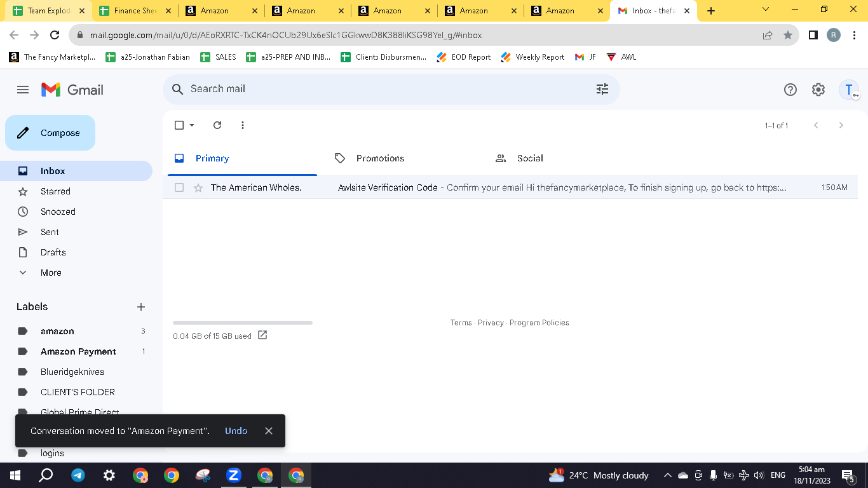Go back in browser history
This screenshot has width=868, height=488.
14,36
